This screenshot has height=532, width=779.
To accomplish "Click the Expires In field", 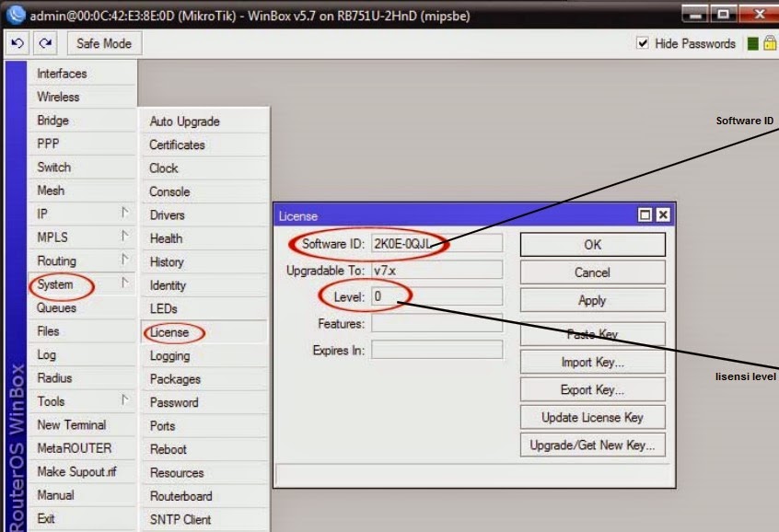I will click(436, 350).
